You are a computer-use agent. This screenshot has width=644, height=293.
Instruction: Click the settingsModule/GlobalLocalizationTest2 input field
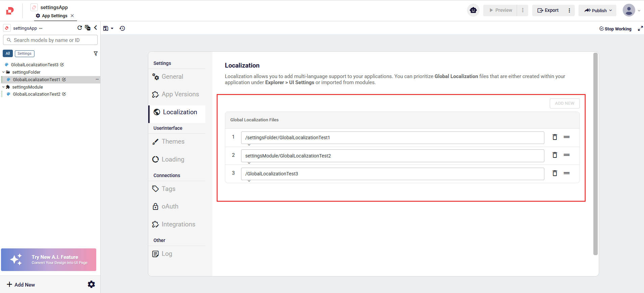[x=392, y=156]
